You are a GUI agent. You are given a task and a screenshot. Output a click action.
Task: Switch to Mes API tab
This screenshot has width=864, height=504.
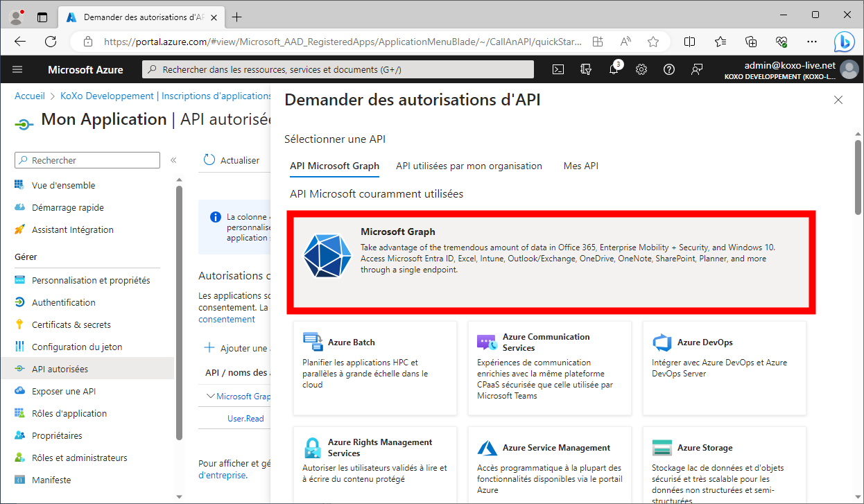(581, 166)
